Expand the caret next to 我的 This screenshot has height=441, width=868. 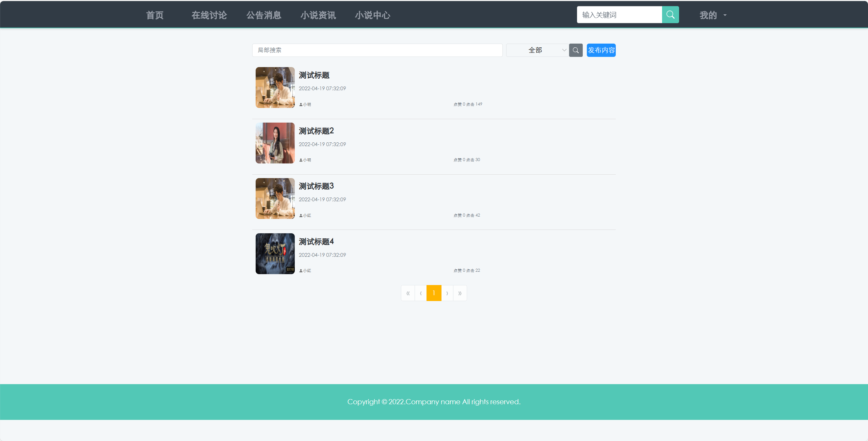(x=724, y=15)
